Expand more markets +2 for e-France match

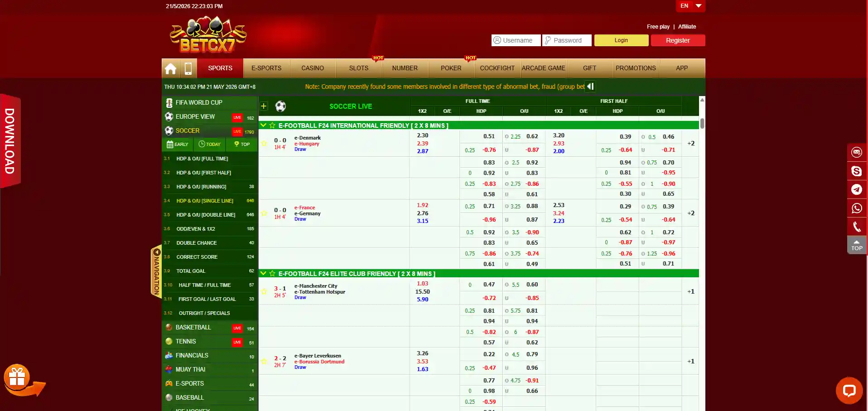pos(691,213)
